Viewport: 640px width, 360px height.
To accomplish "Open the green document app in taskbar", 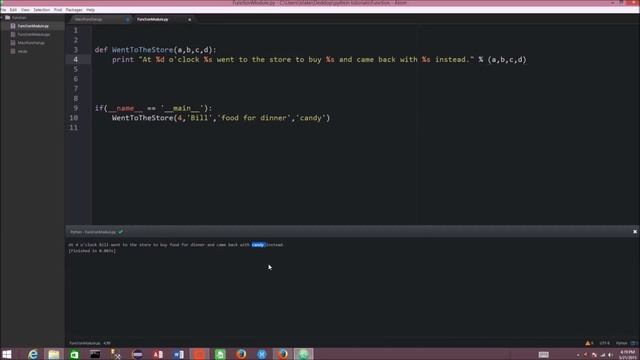I will pos(220,354).
